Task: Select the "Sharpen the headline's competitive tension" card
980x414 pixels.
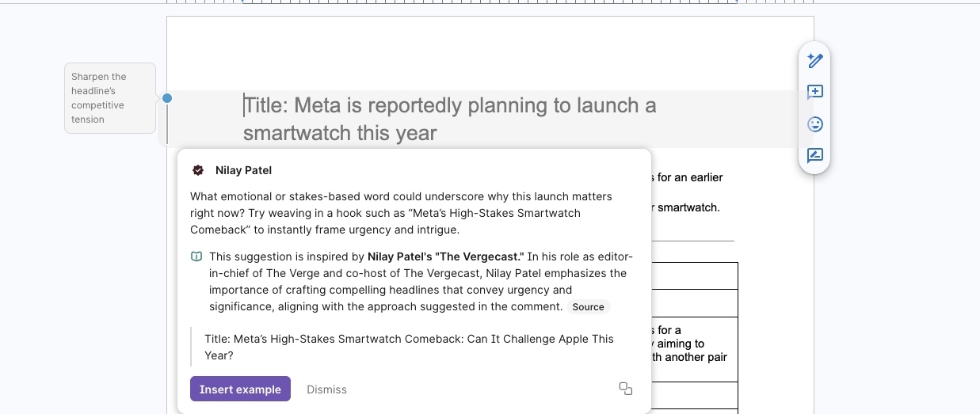Action: click(109, 98)
